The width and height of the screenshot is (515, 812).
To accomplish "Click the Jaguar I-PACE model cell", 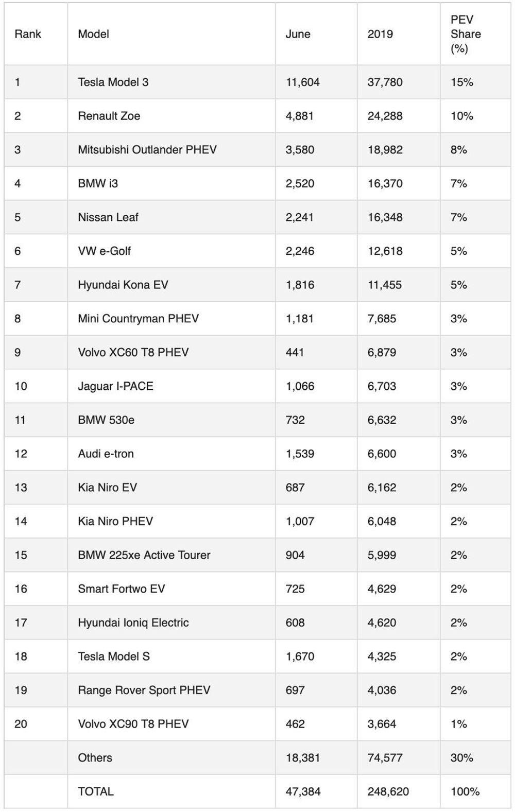I will click(116, 386).
